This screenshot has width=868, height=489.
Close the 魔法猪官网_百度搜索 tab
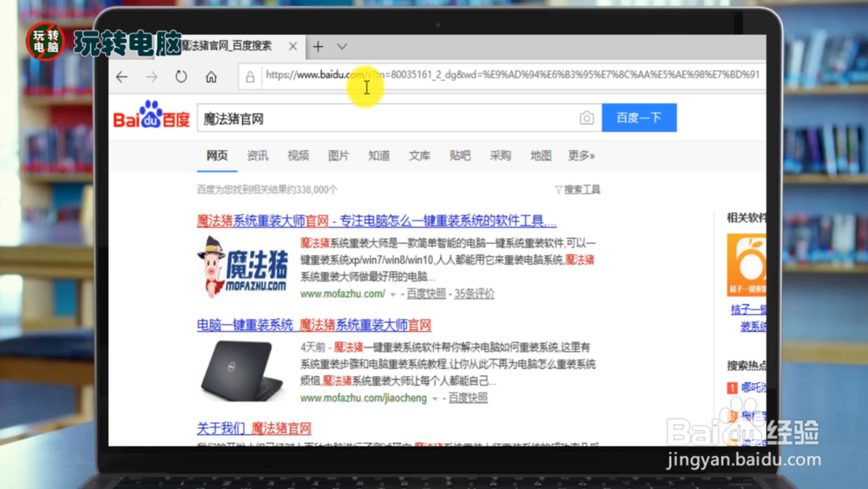tap(293, 47)
